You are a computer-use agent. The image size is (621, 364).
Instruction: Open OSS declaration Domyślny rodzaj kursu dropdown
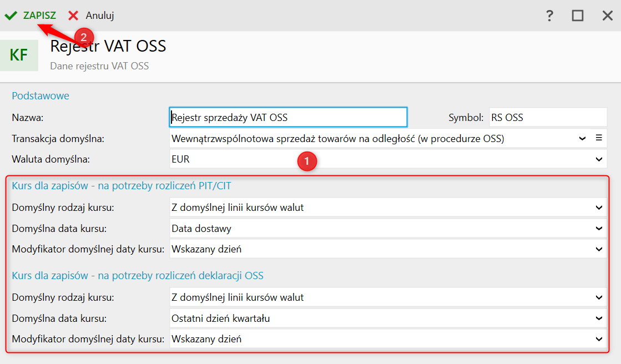coord(599,297)
